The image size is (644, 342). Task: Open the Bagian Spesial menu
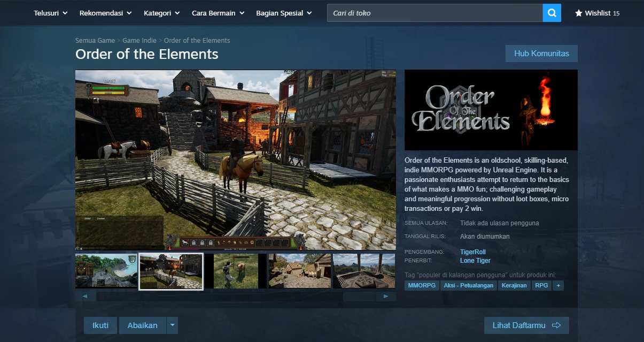pos(284,13)
